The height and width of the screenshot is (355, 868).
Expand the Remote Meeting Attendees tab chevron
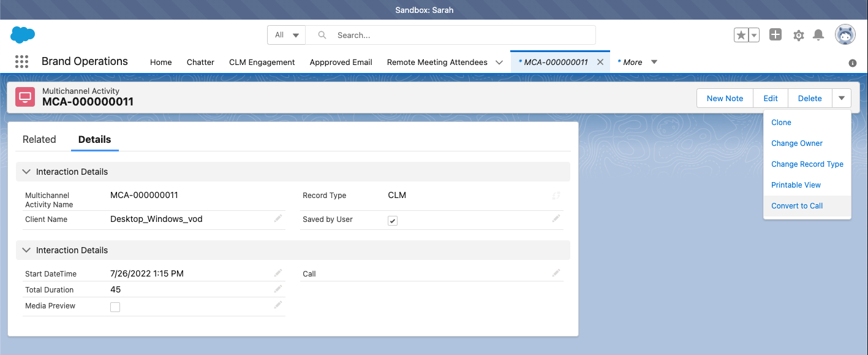click(x=499, y=63)
